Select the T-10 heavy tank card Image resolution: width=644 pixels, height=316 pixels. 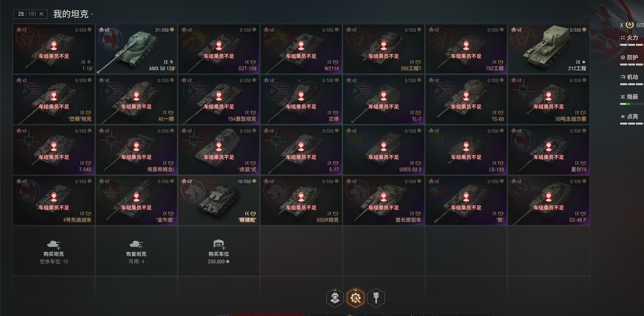click(x=54, y=49)
